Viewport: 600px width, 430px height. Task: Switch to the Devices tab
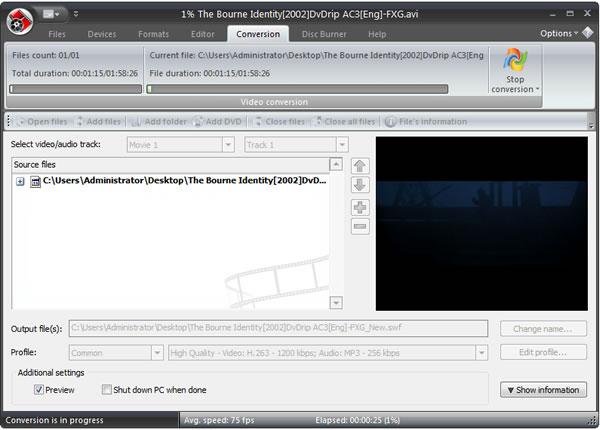pyautogui.click(x=102, y=34)
